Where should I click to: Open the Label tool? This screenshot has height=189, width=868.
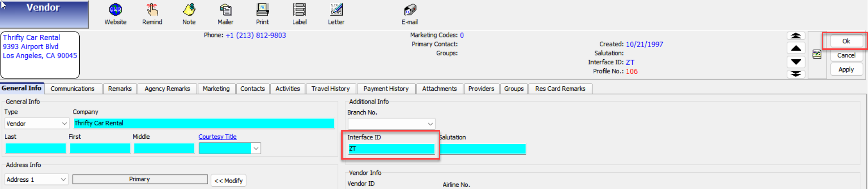tap(299, 14)
